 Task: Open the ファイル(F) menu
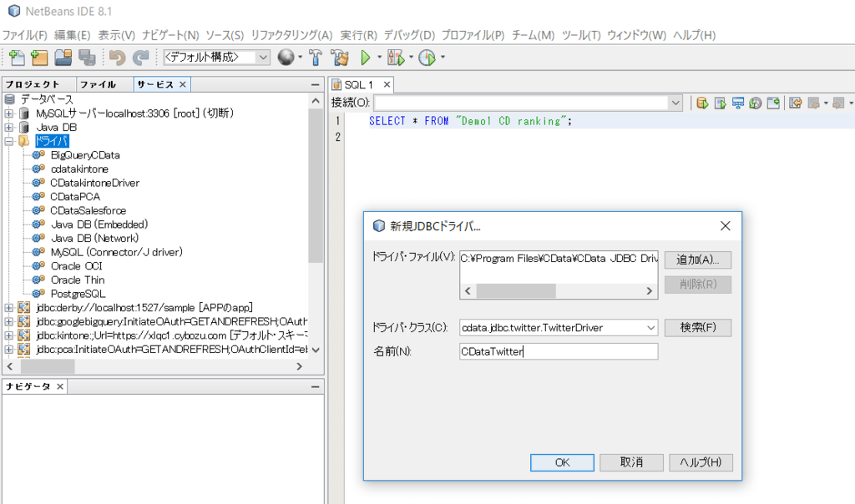click(x=24, y=35)
